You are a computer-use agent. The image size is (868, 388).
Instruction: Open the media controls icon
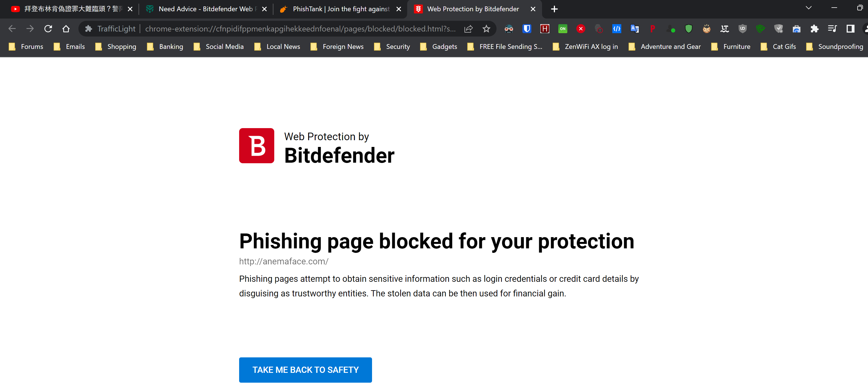coord(832,29)
